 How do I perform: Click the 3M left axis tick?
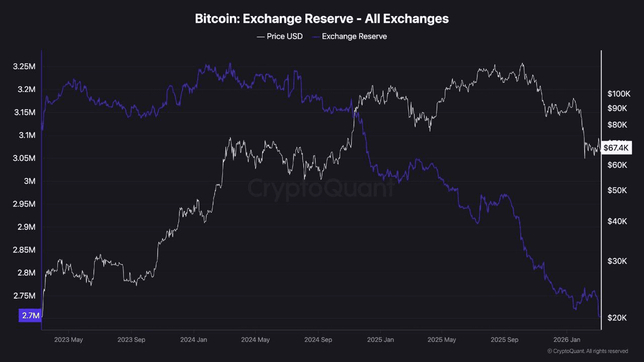[30, 181]
